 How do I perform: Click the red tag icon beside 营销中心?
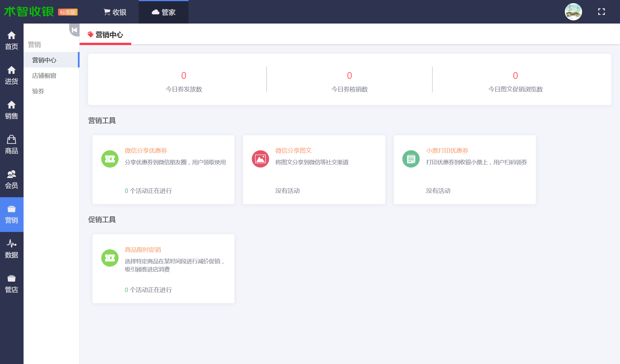point(91,34)
